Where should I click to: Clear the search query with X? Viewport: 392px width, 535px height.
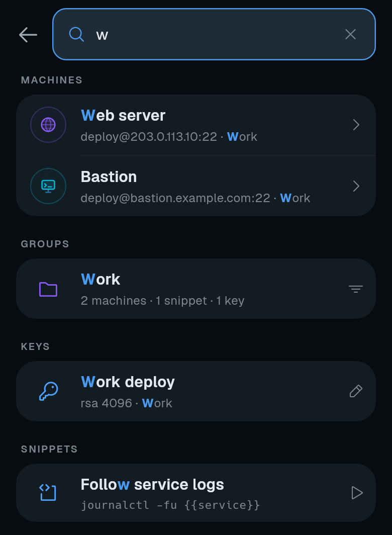coord(350,35)
